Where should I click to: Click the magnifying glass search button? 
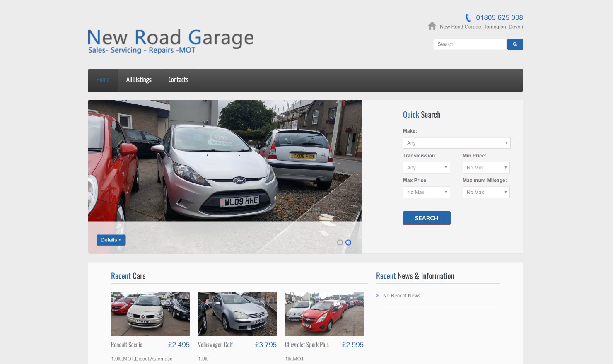tap(515, 44)
